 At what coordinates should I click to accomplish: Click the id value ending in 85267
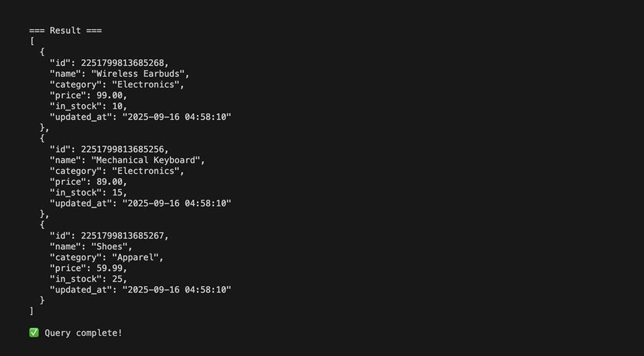click(125, 236)
